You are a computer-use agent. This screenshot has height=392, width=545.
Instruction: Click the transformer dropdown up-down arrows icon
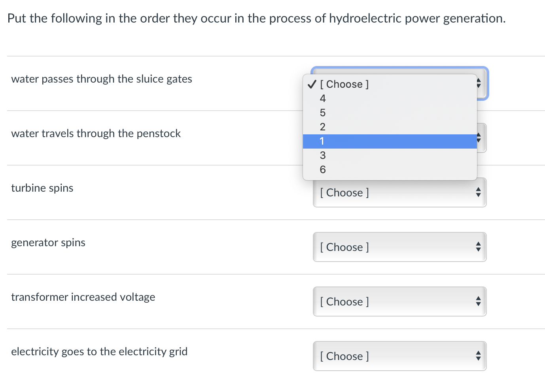pyautogui.click(x=478, y=302)
